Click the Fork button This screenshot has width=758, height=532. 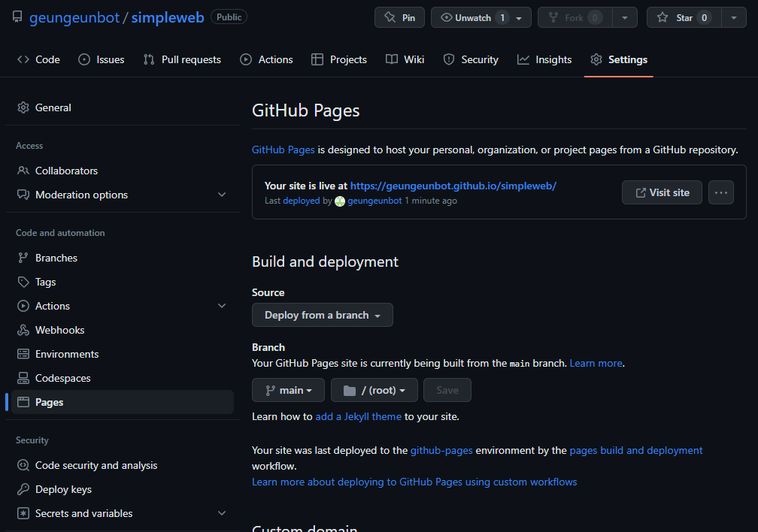[575, 17]
